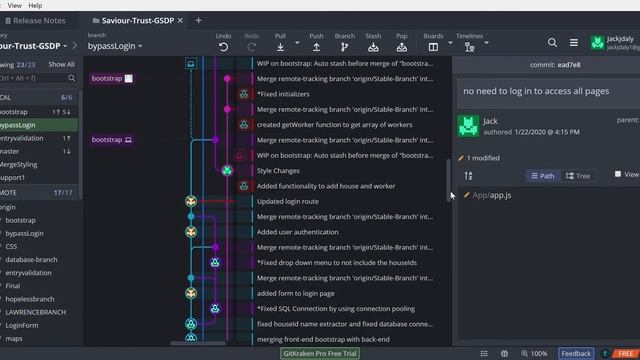640x360 pixels.
Task: Open the View menu
Action: click(14, 5)
